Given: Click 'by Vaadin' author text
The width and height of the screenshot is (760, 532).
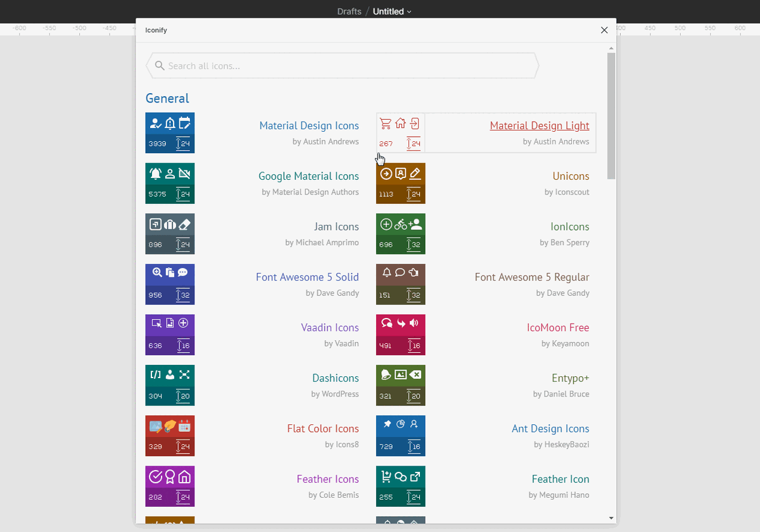Looking at the screenshot, I should tap(341, 343).
